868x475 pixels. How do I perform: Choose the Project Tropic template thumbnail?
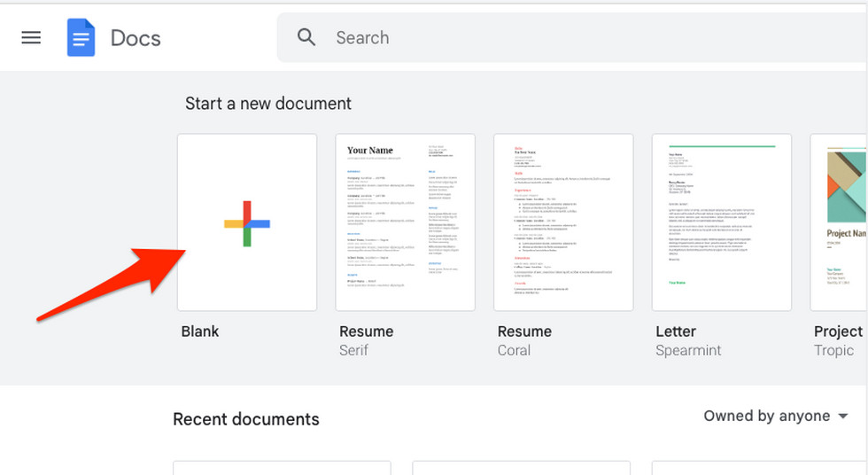pyautogui.click(x=839, y=222)
